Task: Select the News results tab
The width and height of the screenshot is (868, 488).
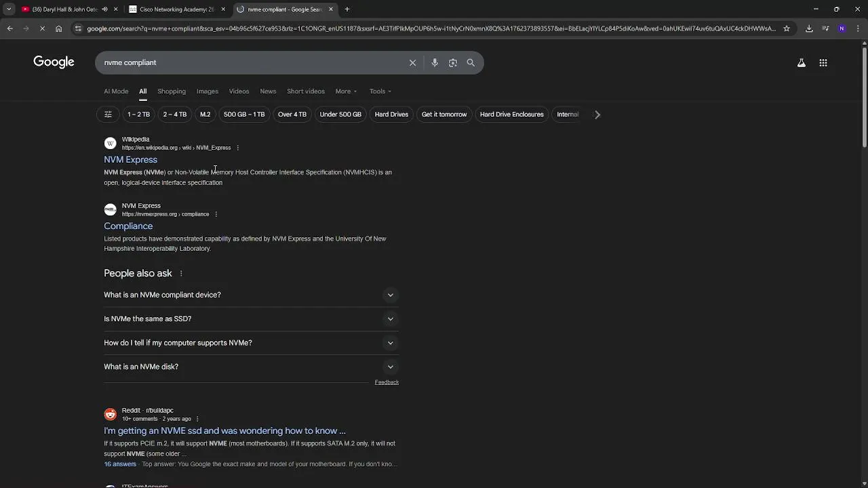Action: (x=268, y=91)
